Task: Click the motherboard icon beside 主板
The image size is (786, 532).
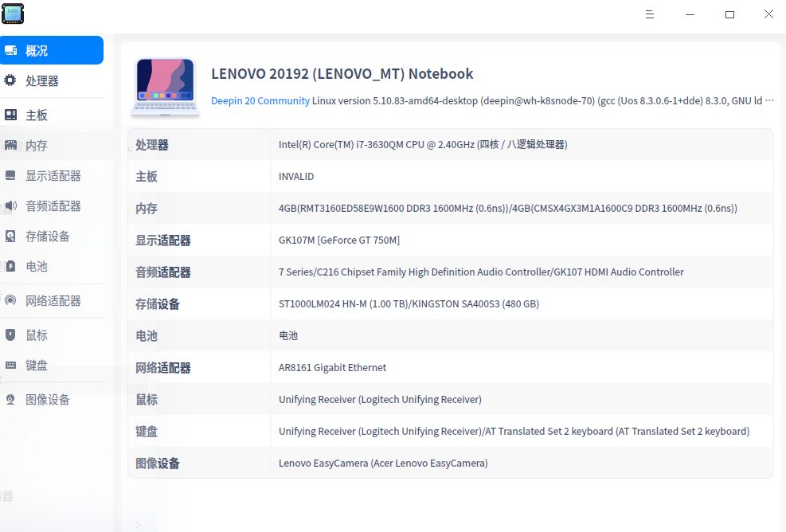Action: [x=10, y=115]
